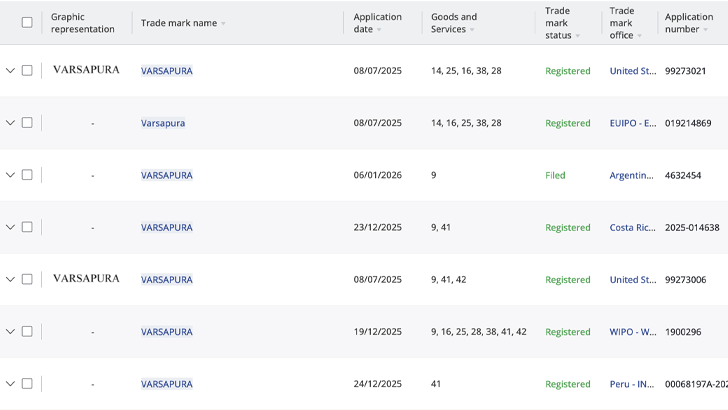Expand the Argentina row dated 06/01/2026
728x410 pixels.
point(10,175)
